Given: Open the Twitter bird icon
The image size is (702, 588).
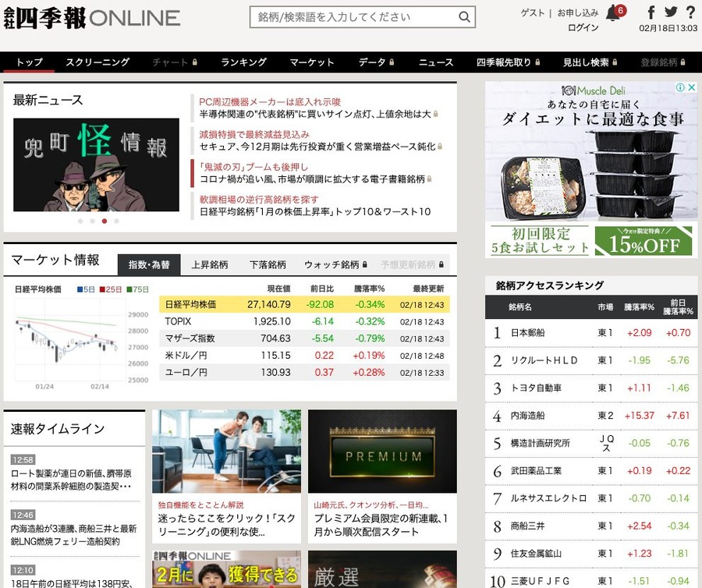Looking at the screenshot, I should click(x=671, y=12).
